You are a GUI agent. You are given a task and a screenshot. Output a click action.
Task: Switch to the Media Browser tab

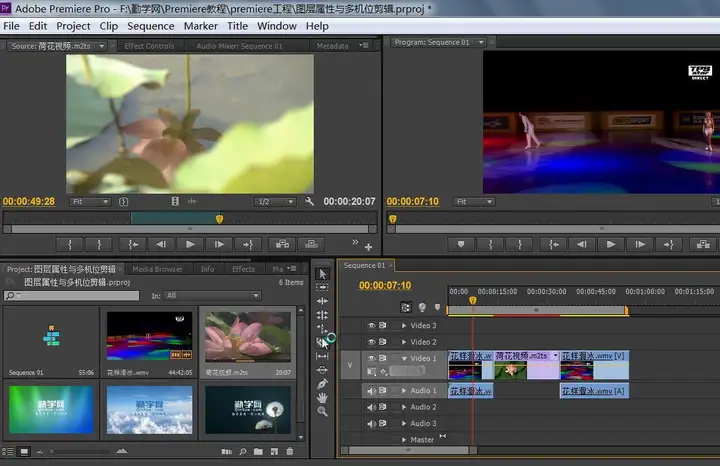click(x=158, y=269)
